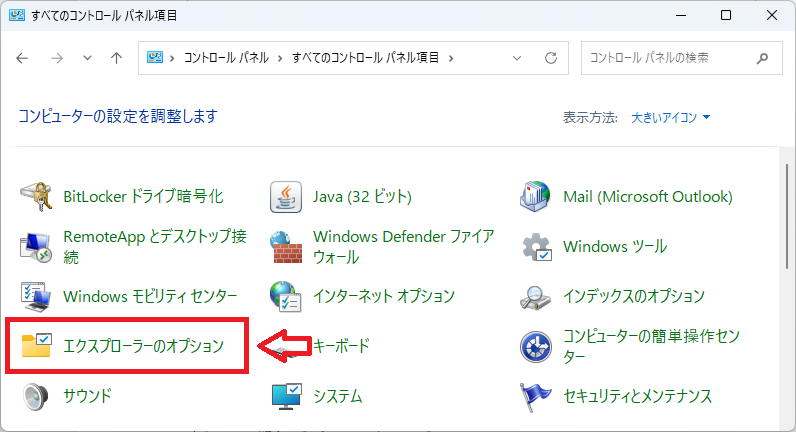The width and height of the screenshot is (796, 432).
Task: Click the インターネット オプション globe icon
Action: [286, 296]
